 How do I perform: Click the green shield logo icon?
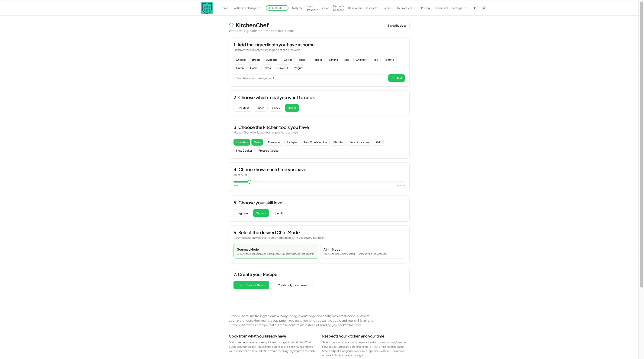pos(207,8)
